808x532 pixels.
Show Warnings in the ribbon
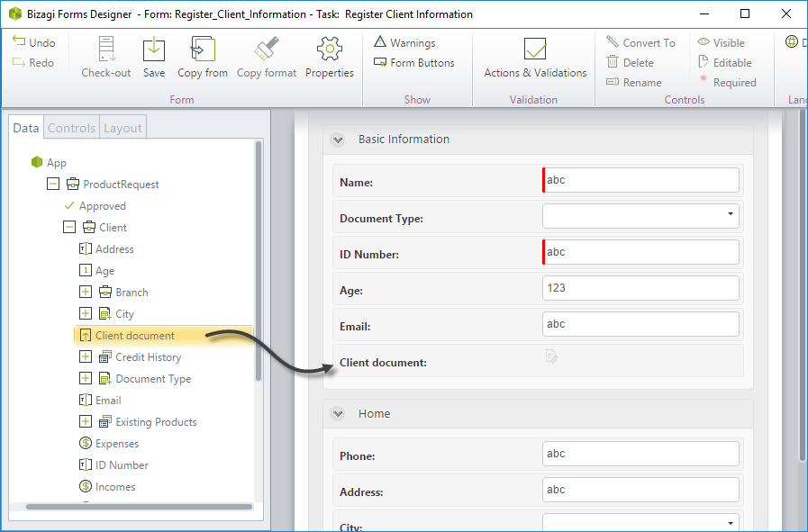coord(404,42)
